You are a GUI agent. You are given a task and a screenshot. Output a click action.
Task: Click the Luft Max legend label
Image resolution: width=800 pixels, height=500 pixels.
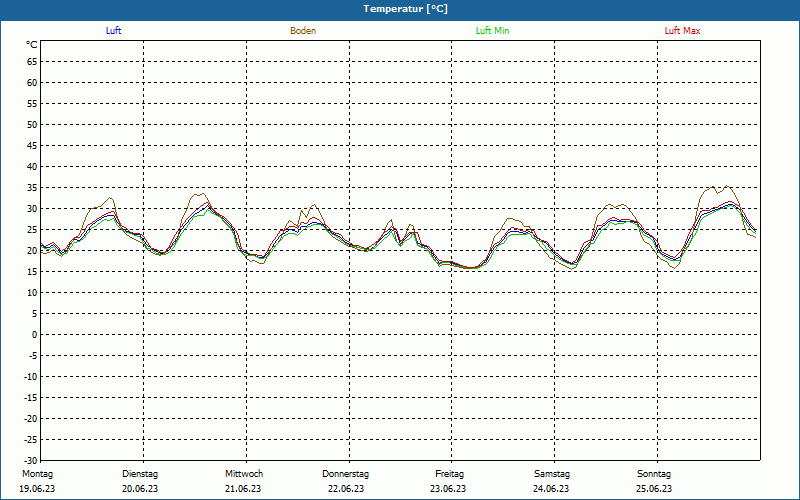tap(682, 31)
